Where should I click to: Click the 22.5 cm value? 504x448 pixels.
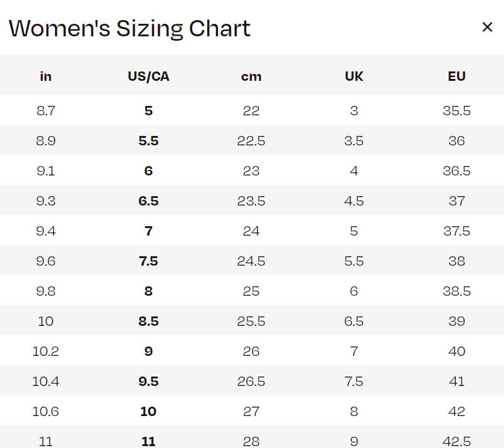[x=251, y=141]
